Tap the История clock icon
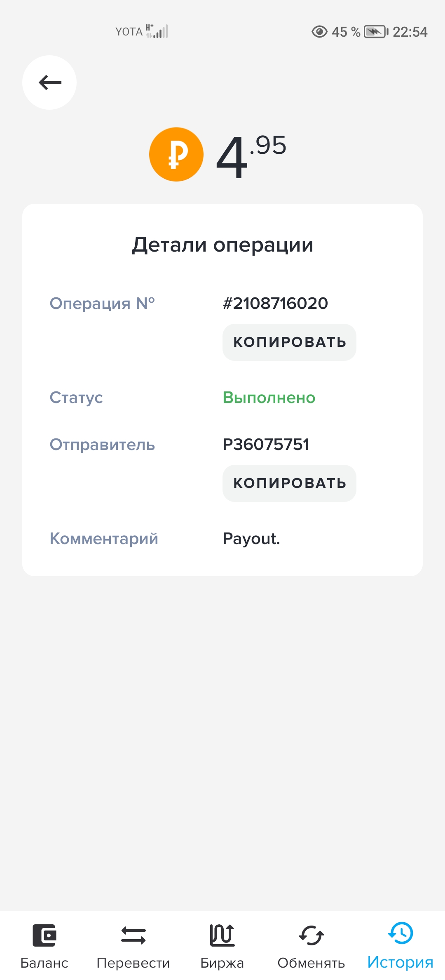The image size is (445, 980). click(400, 933)
